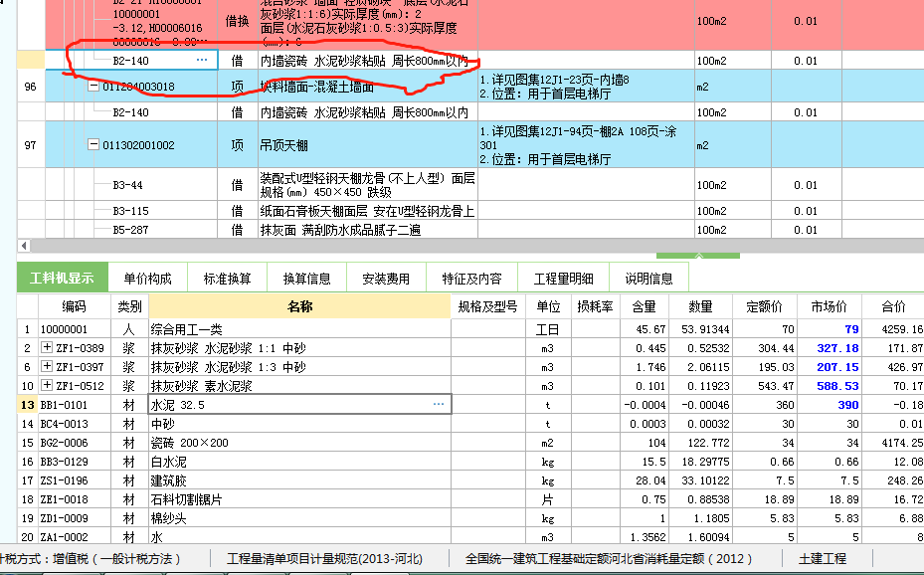The width and height of the screenshot is (924, 575).
Task: Click the 损耗率 column header
Action: [x=595, y=306]
